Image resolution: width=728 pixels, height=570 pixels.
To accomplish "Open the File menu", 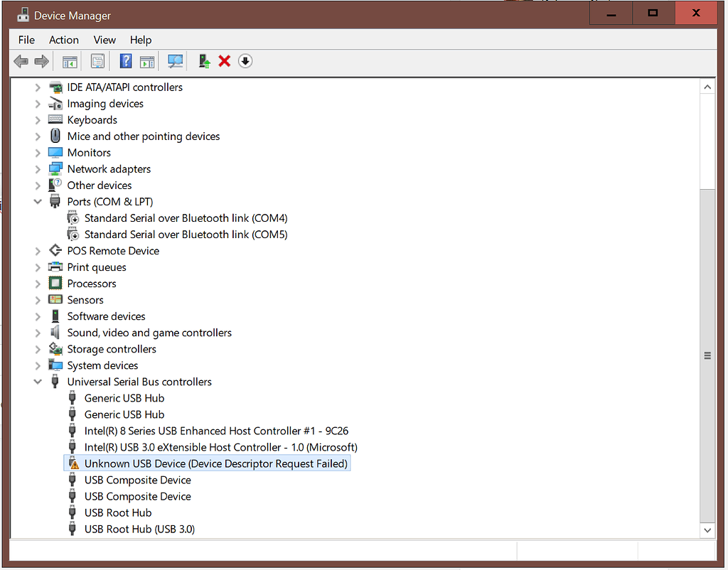I will click(26, 40).
